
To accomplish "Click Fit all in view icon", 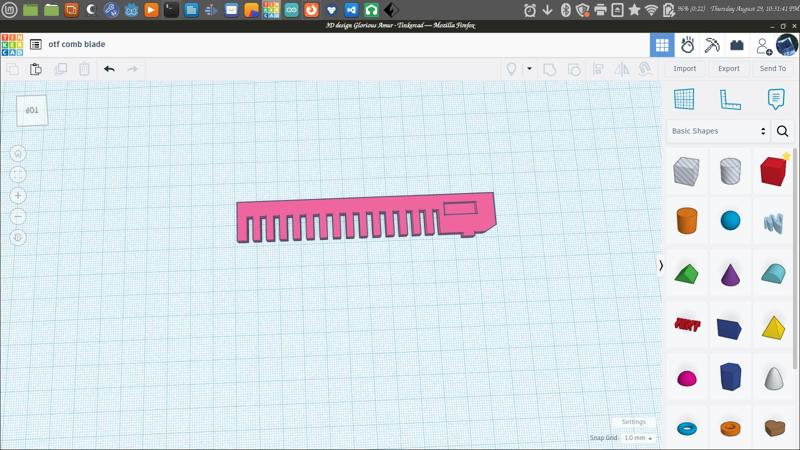I will [18, 174].
